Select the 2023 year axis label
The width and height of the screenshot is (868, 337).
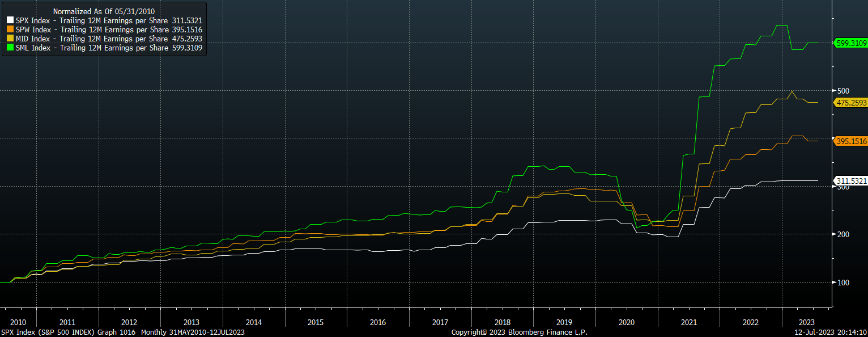(807, 322)
